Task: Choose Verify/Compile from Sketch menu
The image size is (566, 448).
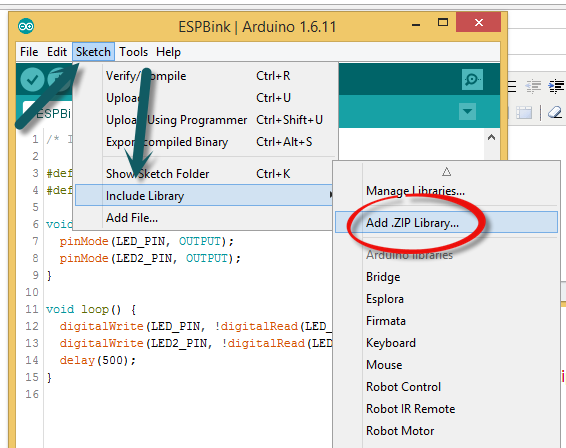Action: (x=206, y=76)
